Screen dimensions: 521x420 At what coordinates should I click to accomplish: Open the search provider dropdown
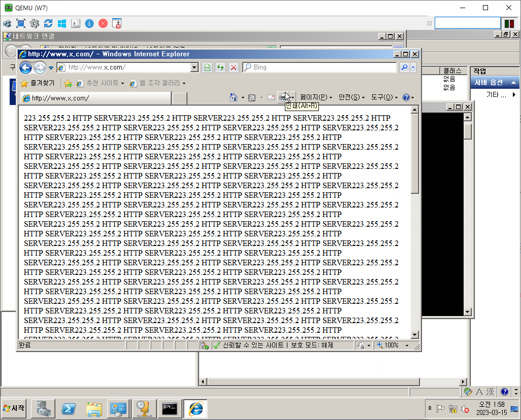[x=413, y=67]
